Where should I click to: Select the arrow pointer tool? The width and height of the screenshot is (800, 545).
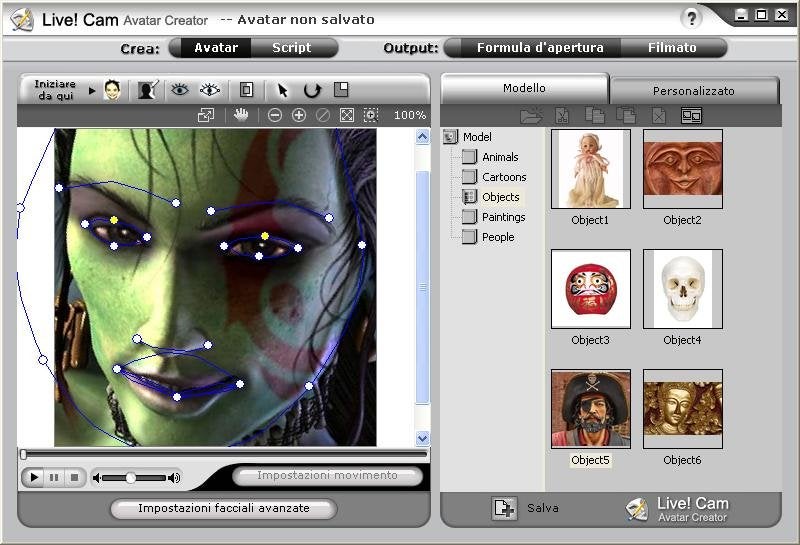click(282, 90)
